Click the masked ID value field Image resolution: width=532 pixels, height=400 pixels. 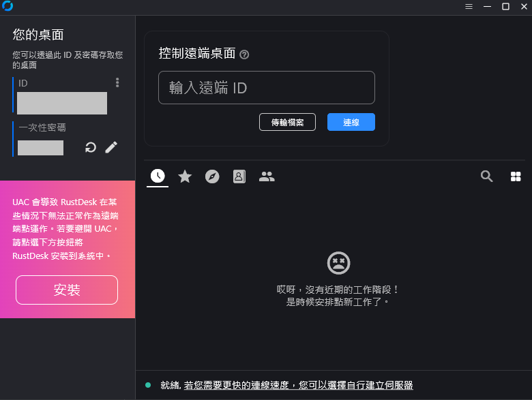point(62,103)
